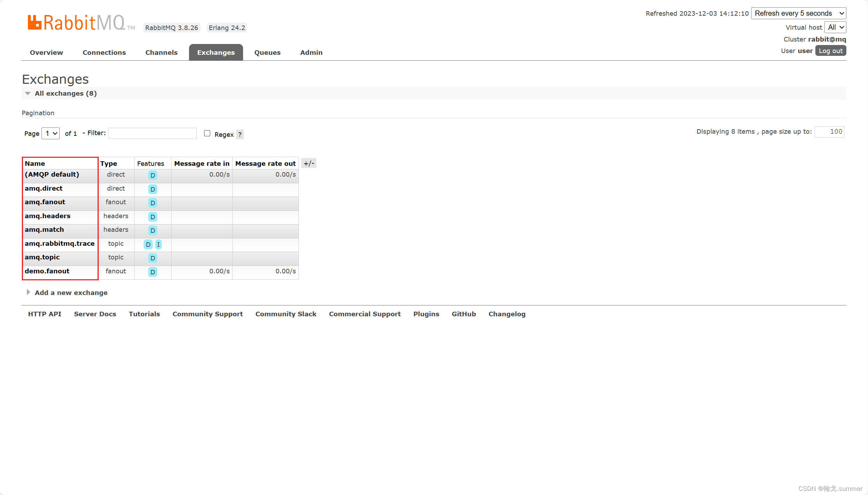868x495 pixels.
Task: Toggle the +/- column selector
Action: pyautogui.click(x=309, y=163)
